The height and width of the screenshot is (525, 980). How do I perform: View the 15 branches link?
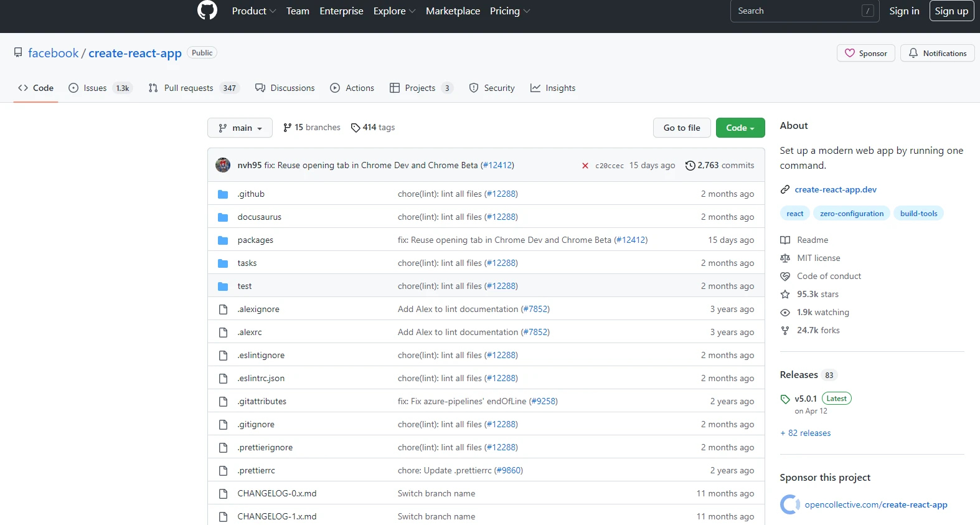tap(311, 127)
